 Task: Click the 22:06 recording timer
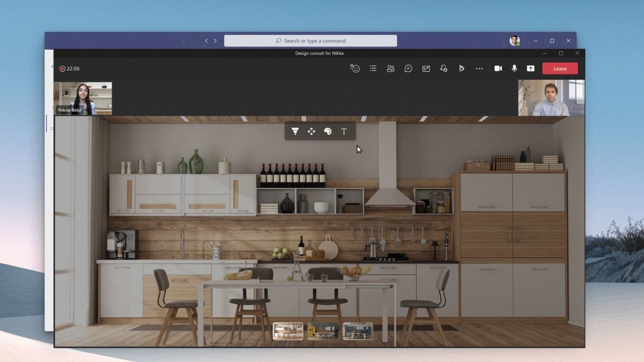[x=73, y=69]
